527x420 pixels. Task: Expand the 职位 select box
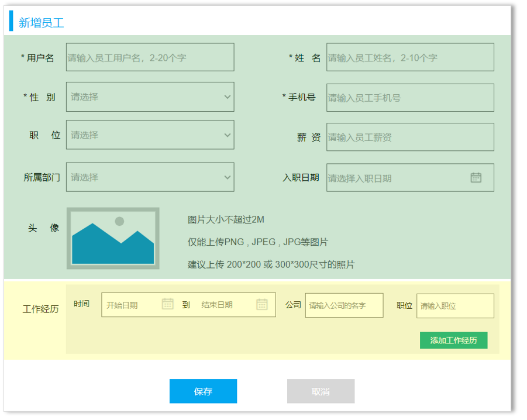coord(150,135)
